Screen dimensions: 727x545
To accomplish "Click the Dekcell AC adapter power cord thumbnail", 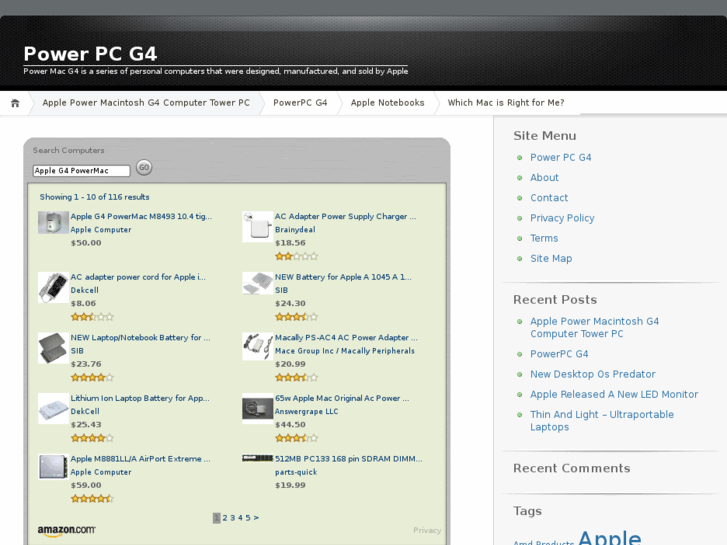I will (53, 288).
